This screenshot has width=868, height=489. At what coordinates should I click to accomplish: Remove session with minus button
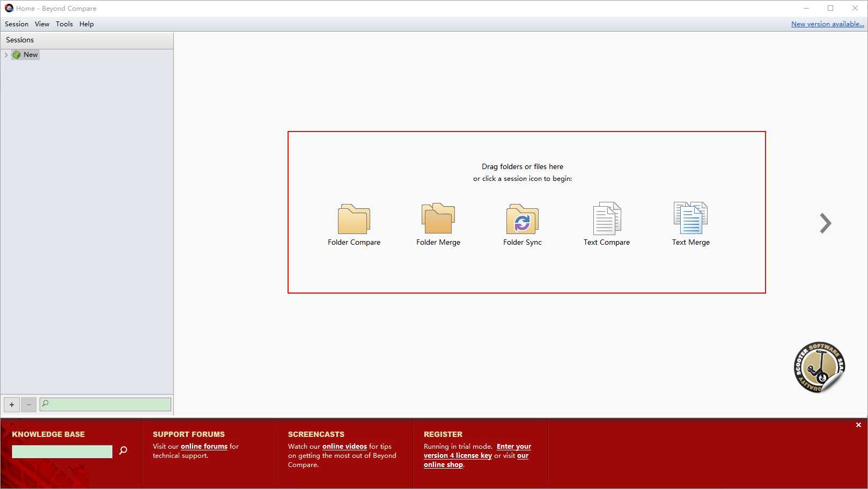point(29,405)
